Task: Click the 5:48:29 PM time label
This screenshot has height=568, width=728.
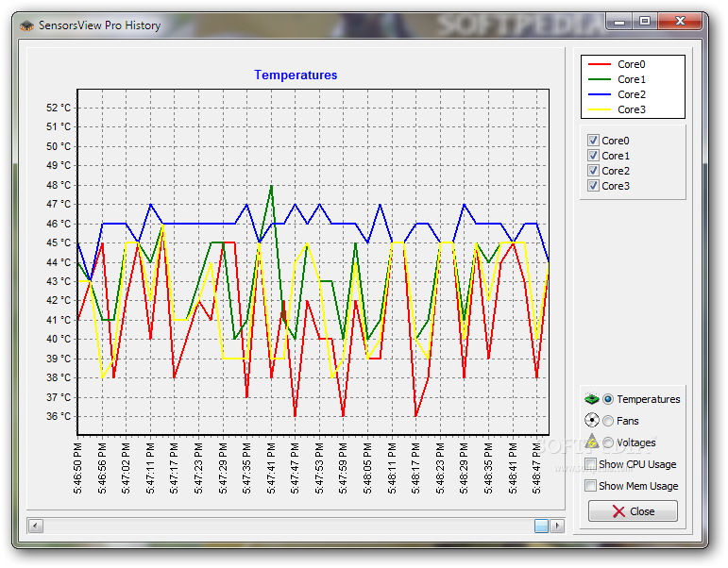Action: pyautogui.click(x=465, y=468)
